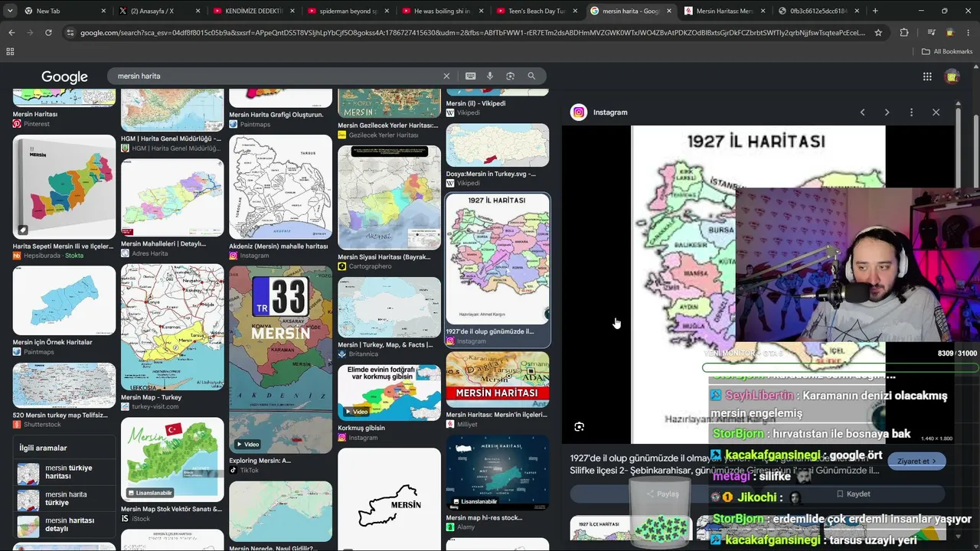Open the Akdeniz (Mersin) mahalle haritası image

[280, 187]
